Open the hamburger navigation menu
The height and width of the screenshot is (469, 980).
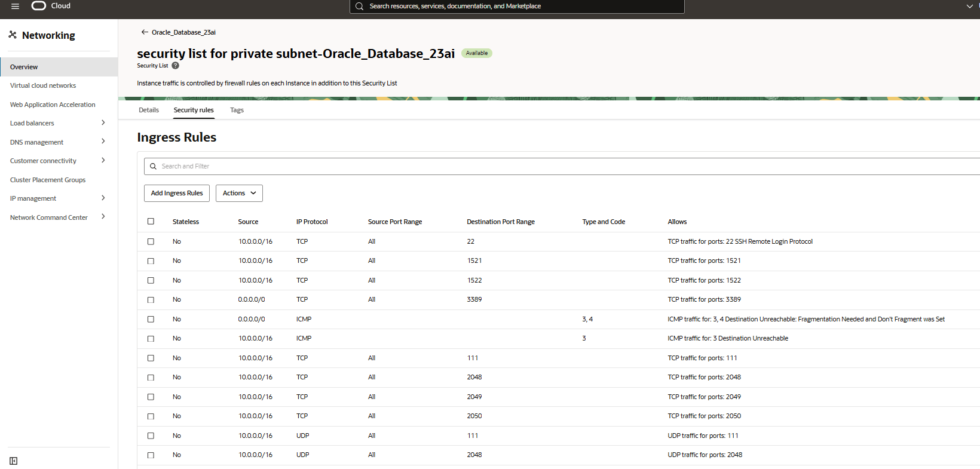[15, 6]
